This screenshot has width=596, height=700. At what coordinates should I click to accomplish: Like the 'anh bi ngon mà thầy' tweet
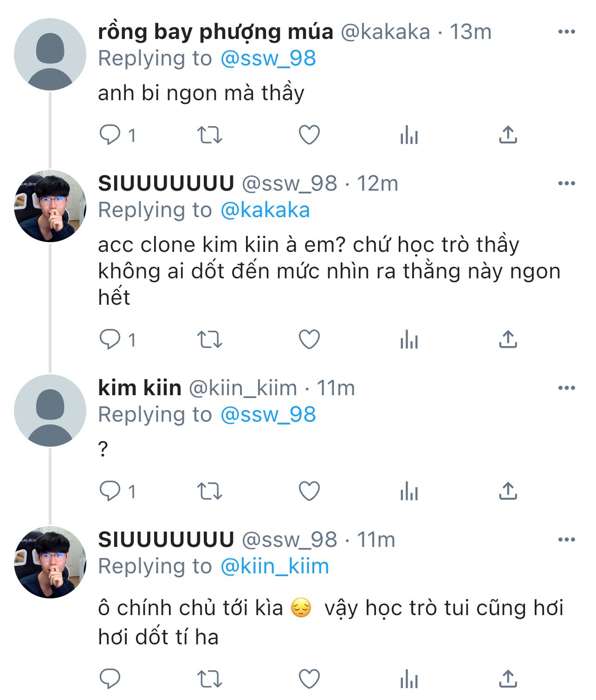pyautogui.click(x=309, y=135)
